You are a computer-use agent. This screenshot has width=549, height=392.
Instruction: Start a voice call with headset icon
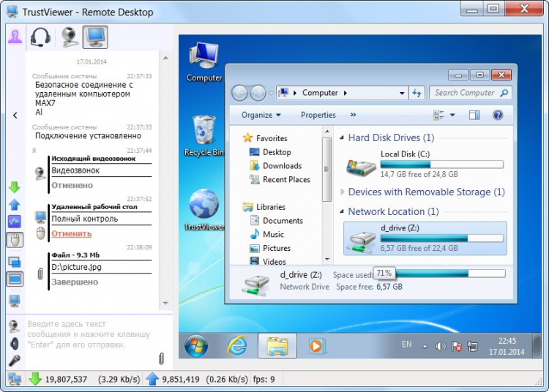[40, 37]
